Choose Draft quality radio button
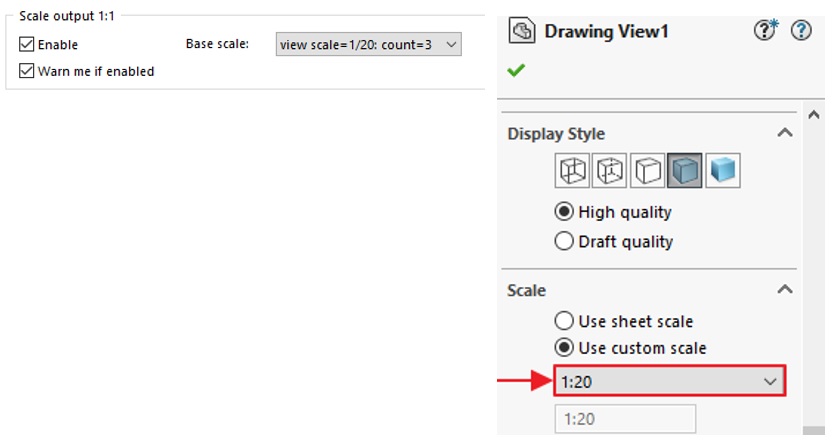This screenshot has width=837, height=446. pyautogui.click(x=564, y=241)
